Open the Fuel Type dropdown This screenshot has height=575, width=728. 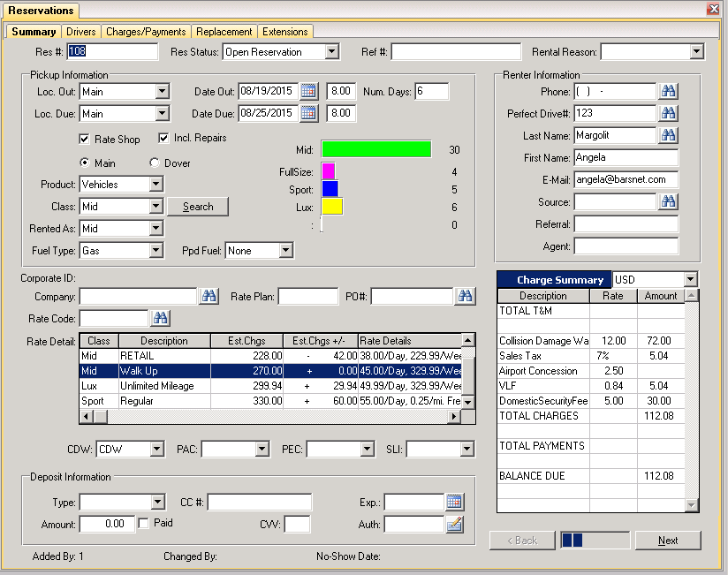point(156,251)
